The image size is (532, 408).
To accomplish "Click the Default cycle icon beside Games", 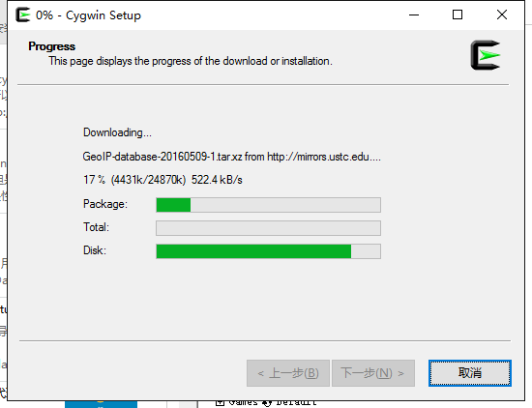I will tap(267, 403).
